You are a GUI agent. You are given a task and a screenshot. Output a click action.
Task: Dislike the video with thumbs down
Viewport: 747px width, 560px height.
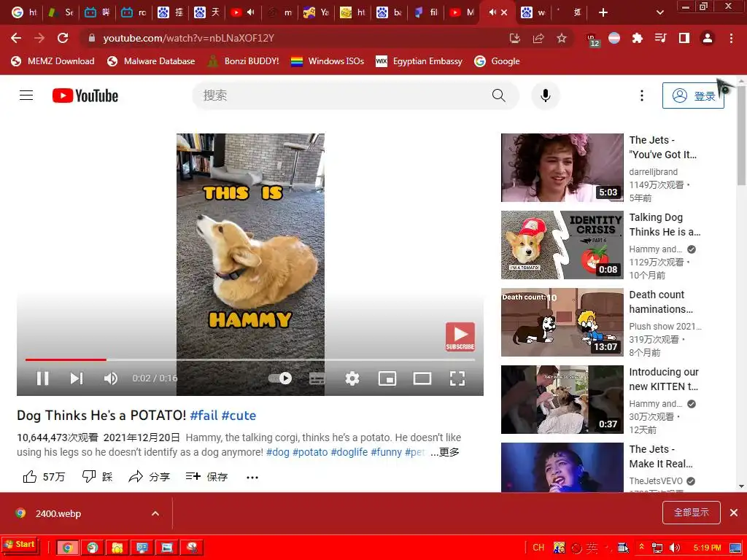point(97,477)
